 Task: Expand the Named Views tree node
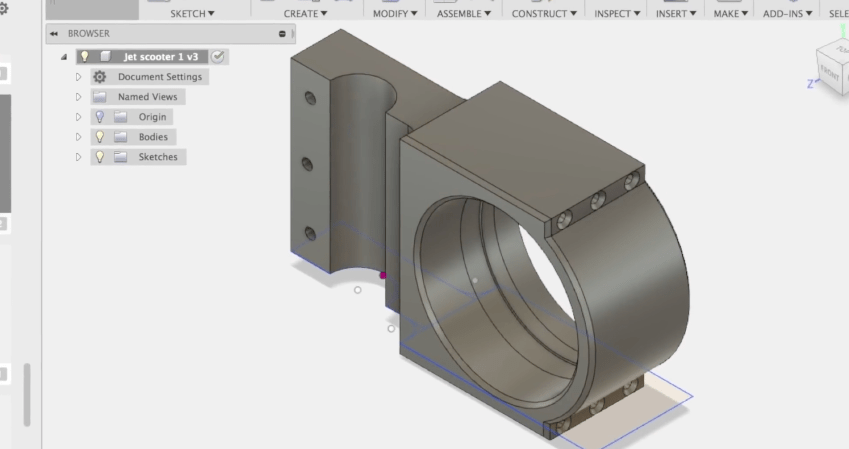coord(79,97)
